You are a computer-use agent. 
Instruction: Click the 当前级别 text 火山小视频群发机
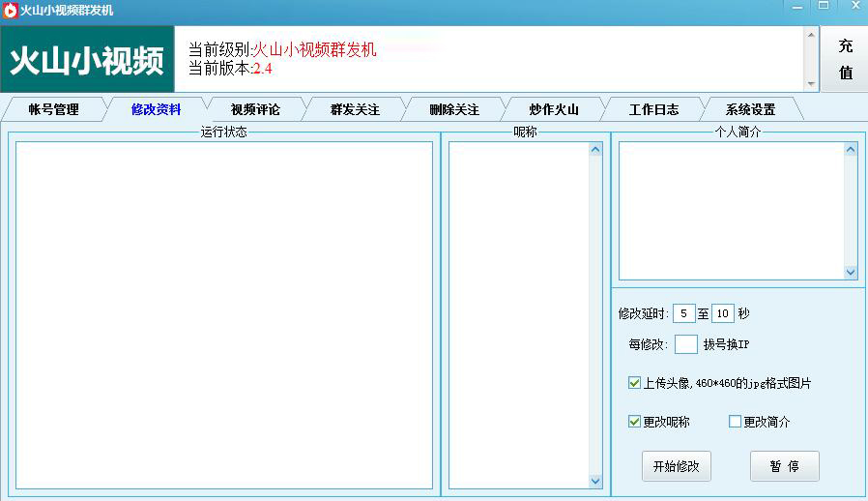[314, 50]
